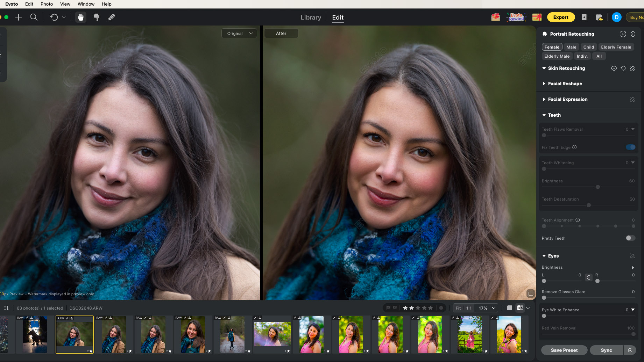Disable the Fix Teeth Edge switch
Screen dimensions: 644x362
click(x=630, y=147)
